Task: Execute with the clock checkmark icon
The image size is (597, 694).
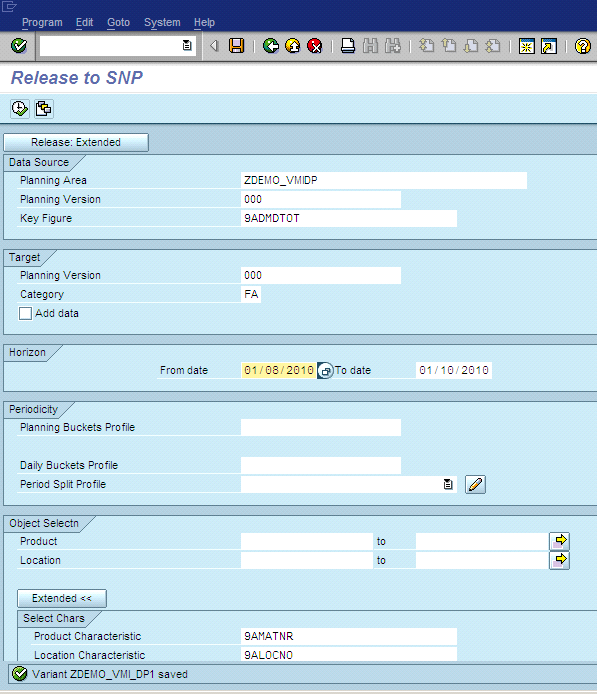Action: tap(20, 108)
